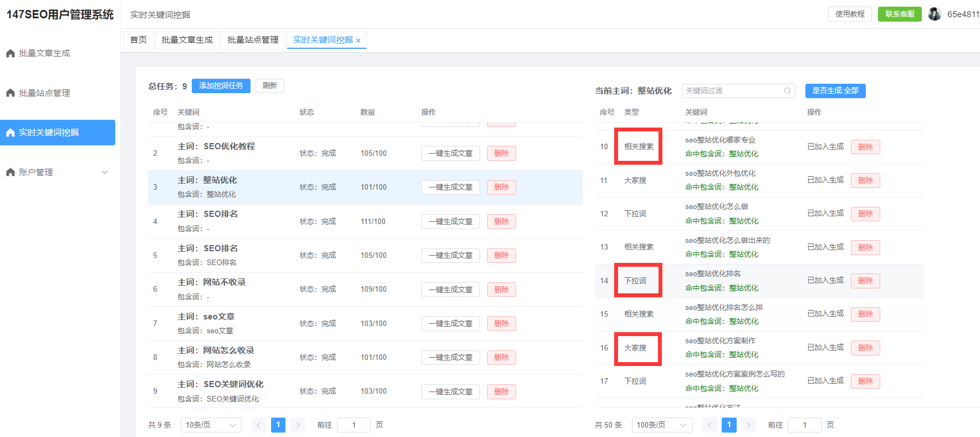Toggle the 是否生成:全部 filter button
Screen dimensions: 980x437
(835, 91)
